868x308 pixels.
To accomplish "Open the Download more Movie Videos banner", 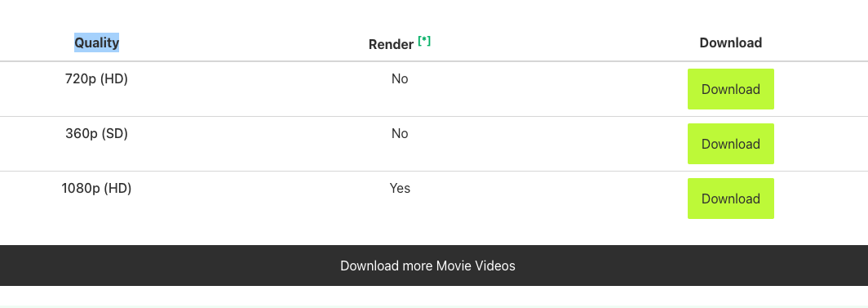I will tap(434, 266).
